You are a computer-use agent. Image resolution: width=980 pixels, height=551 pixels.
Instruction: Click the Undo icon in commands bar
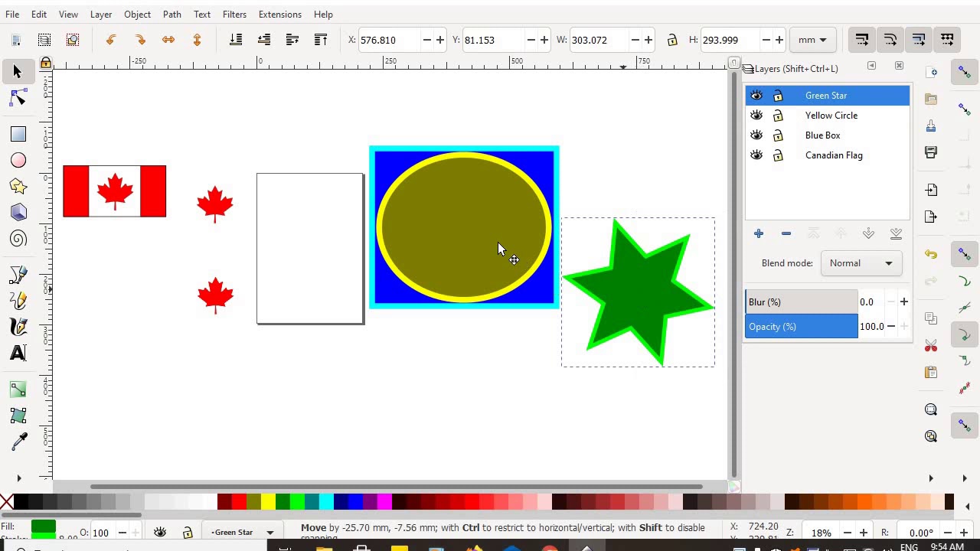pyautogui.click(x=931, y=254)
